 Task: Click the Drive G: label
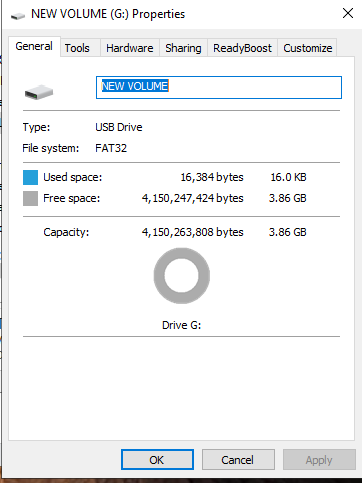coord(182,325)
